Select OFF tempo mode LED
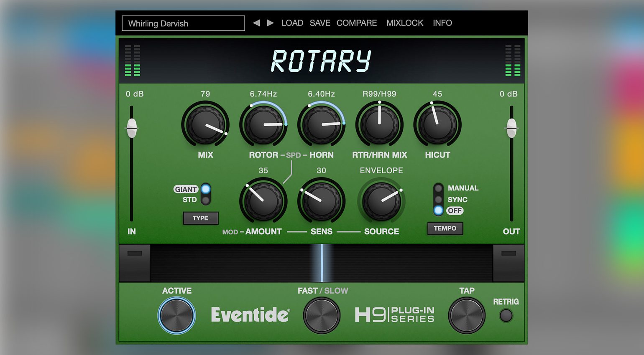This screenshot has width=644, height=355. click(438, 210)
